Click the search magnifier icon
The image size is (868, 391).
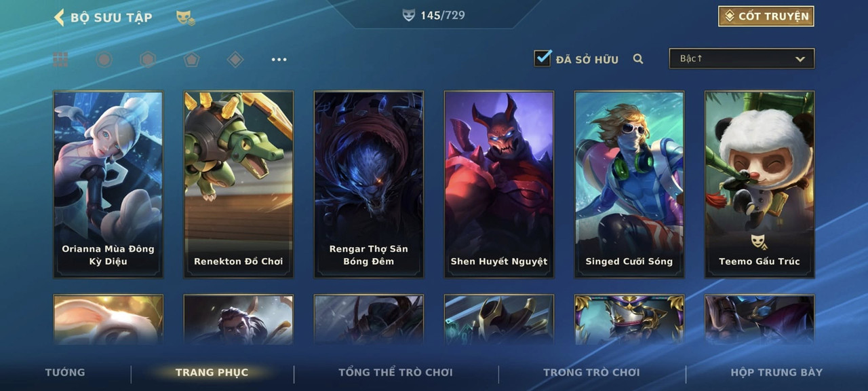click(x=638, y=59)
